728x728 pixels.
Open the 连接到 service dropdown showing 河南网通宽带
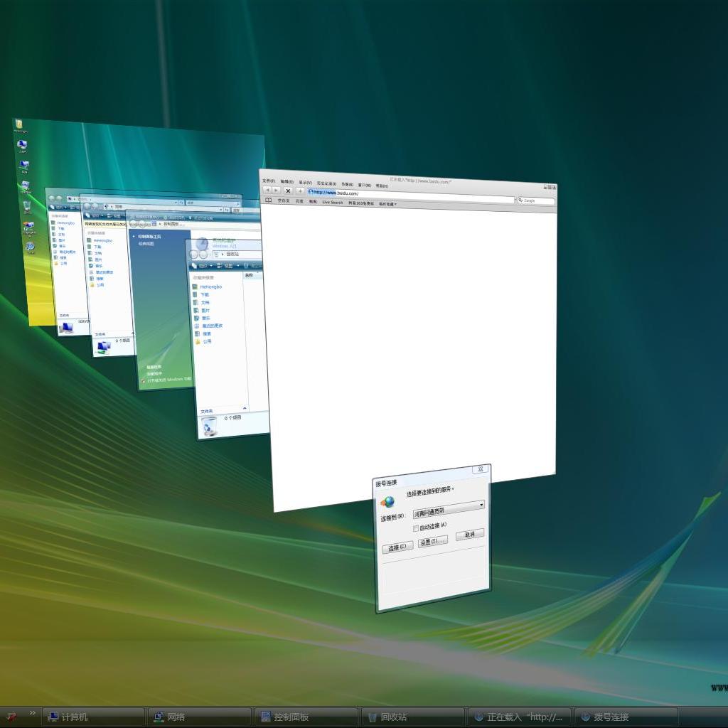click(x=481, y=505)
